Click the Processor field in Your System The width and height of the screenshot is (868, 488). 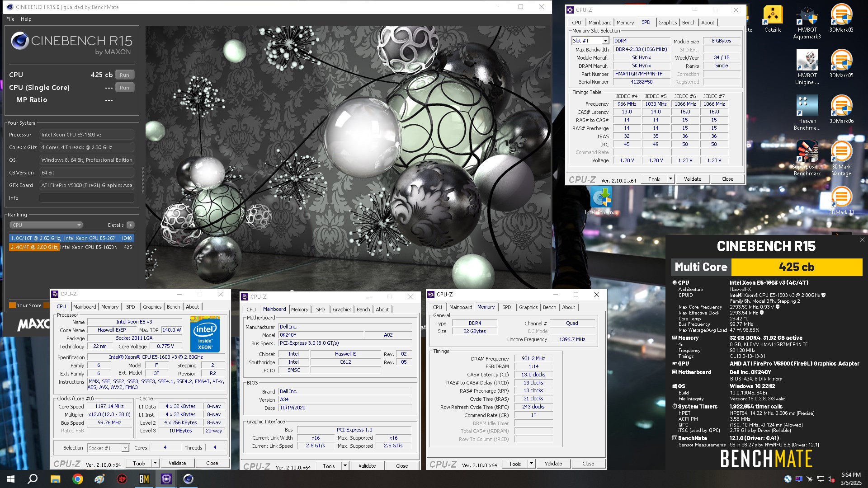[86, 135]
